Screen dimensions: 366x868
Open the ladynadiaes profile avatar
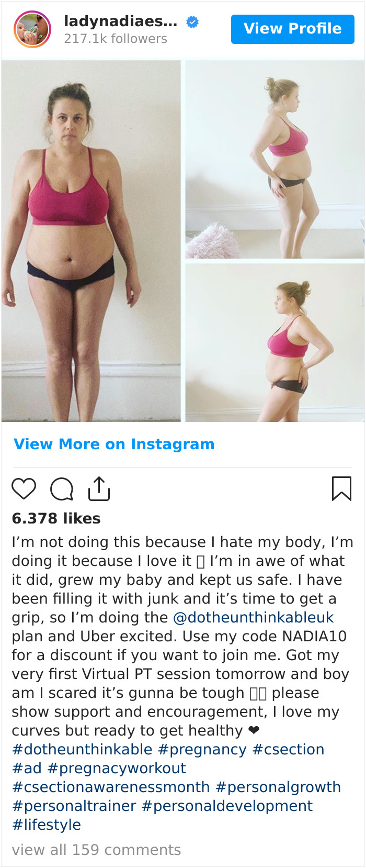[32, 29]
